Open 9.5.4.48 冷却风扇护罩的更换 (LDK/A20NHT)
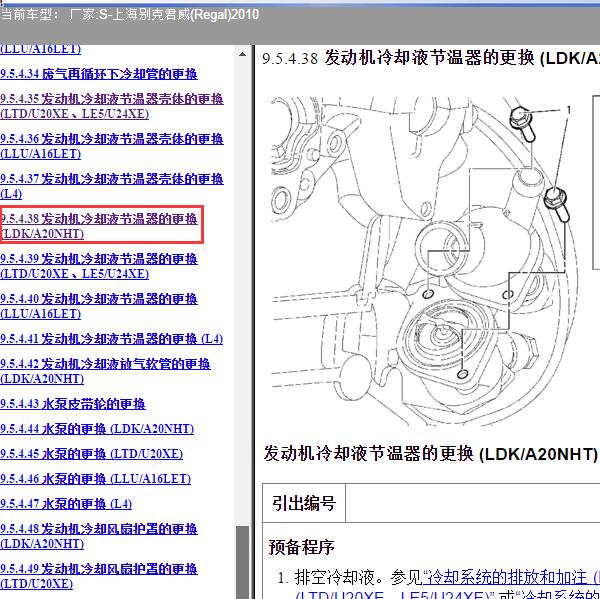Viewport: 600px width, 599px height. 99,536
